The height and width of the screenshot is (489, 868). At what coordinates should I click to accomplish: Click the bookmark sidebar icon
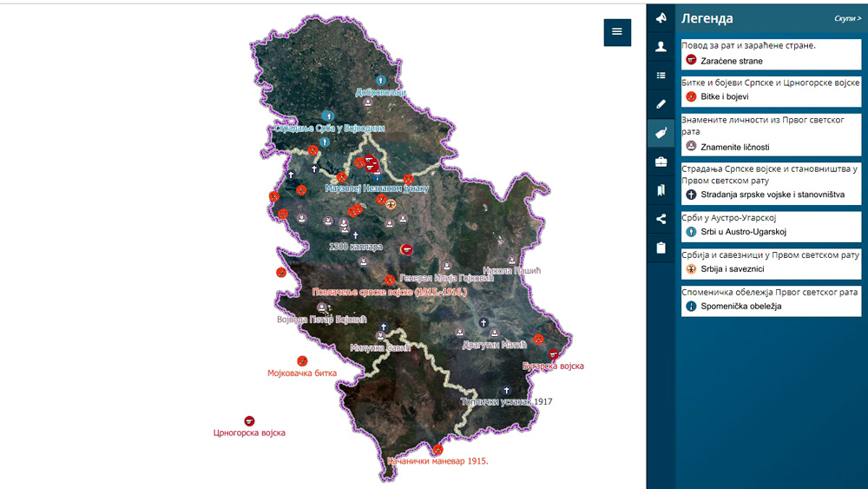[661, 190]
